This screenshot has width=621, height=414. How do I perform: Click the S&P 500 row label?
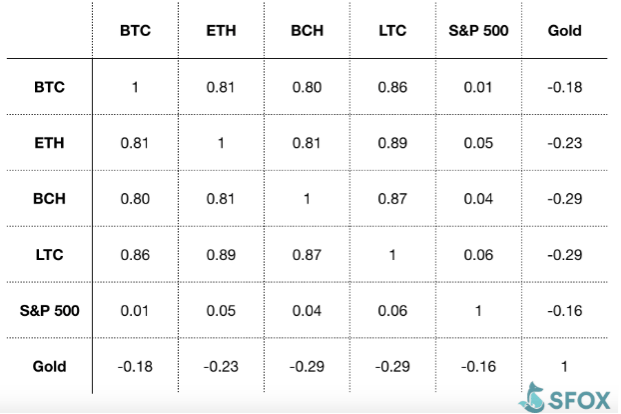pos(50,311)
